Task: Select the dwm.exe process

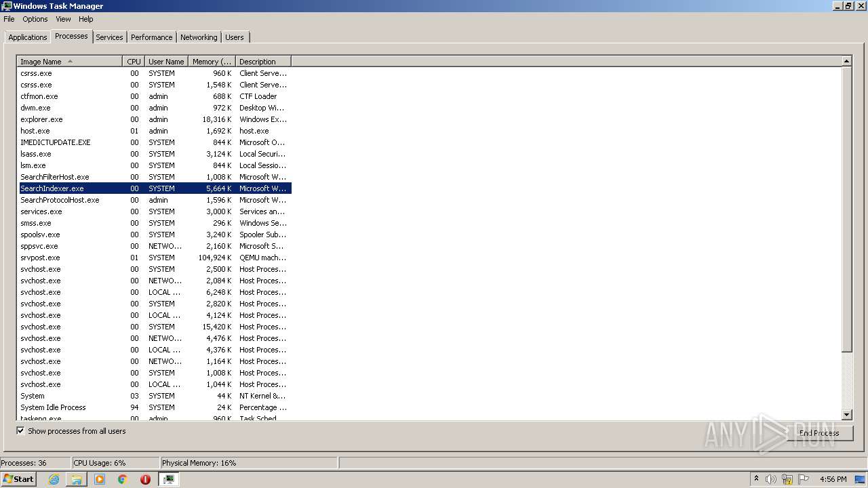Action: click(x=155, y=108)
